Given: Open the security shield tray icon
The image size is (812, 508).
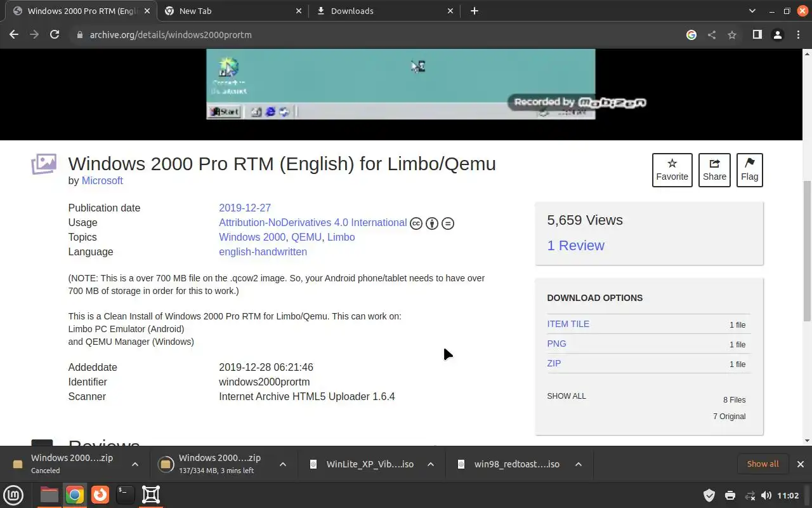Looking at the screenshot, I should click(x=710, y=495).
